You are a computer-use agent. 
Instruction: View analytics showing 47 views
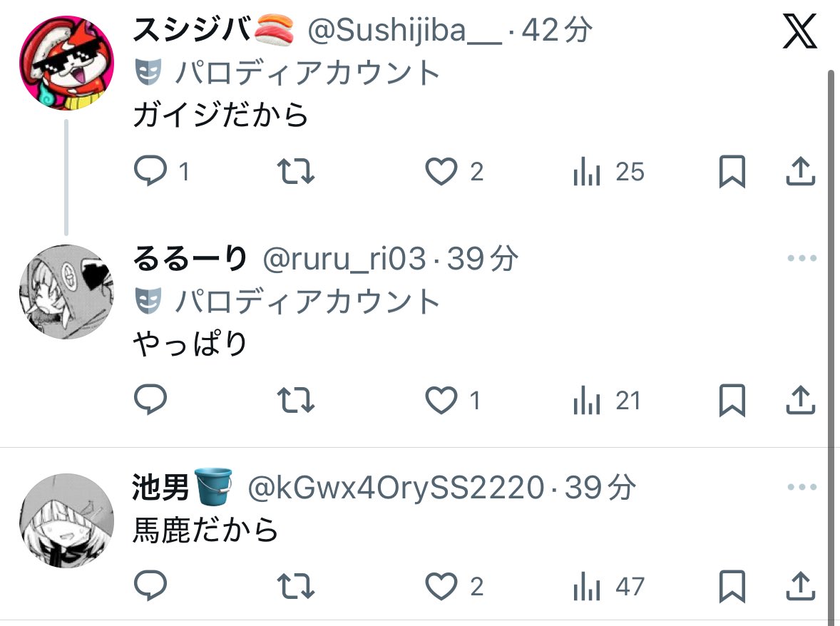tap(608, 587)
